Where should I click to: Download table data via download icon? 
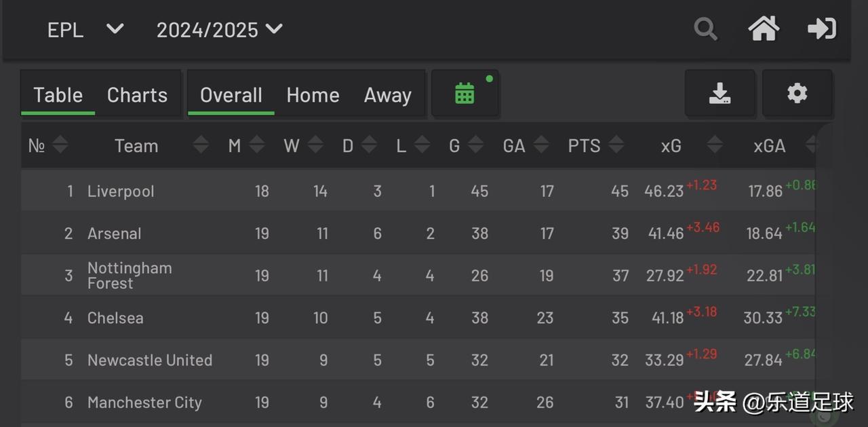tap(719, 94)
